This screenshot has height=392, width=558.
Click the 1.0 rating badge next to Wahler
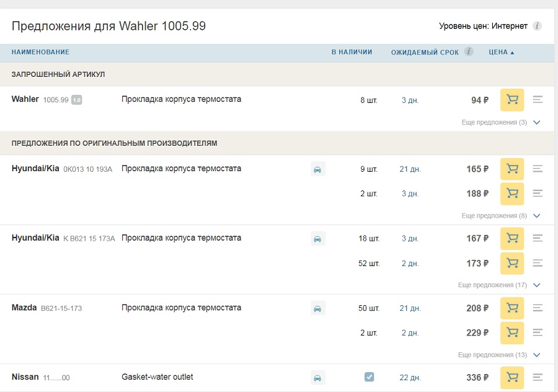pos(76,100)
